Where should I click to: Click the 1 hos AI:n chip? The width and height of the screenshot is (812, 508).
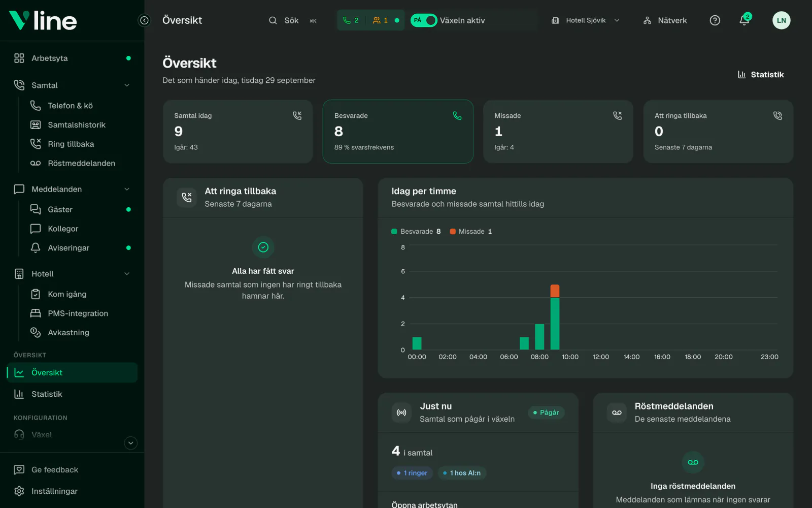[462, 473]
